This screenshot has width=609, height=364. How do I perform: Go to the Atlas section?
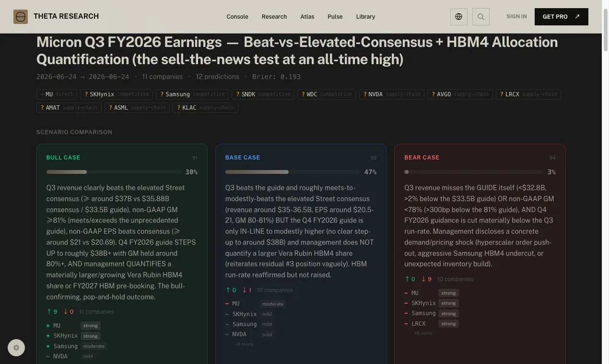[x=307, y=17]
